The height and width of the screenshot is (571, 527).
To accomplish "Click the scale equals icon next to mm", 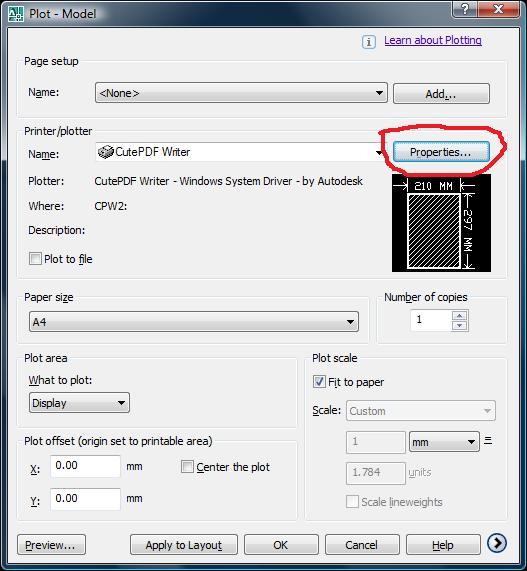I will pos(488,441).
